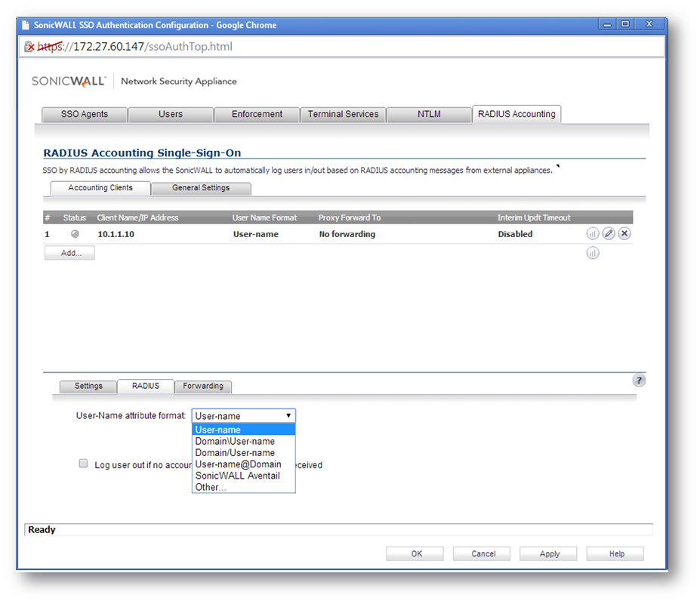Screen dimensions: 700x604
Task: Click the statistics icon below the client row
Action: tap(593, 253)
